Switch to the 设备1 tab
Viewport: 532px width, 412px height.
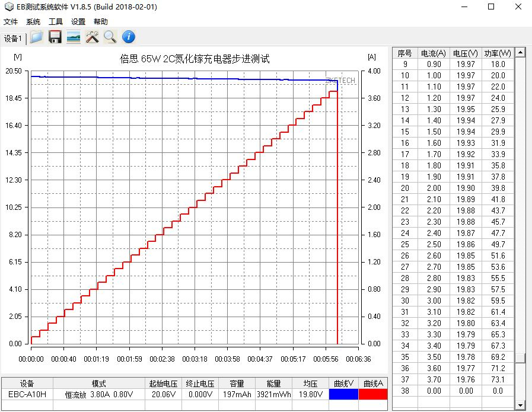13,39
